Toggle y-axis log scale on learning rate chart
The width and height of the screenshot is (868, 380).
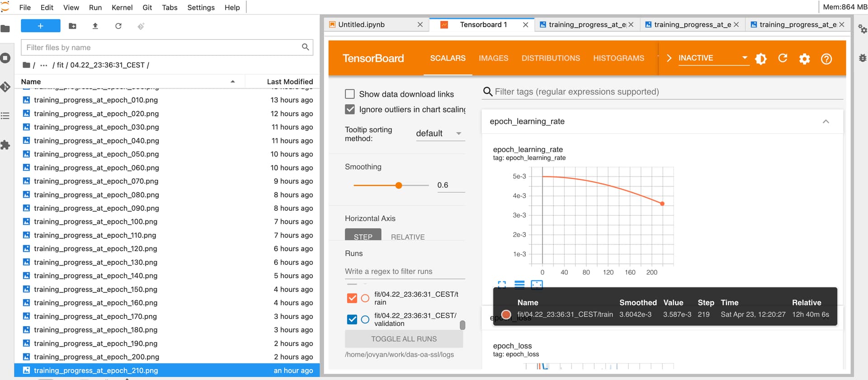pos(519,285)
